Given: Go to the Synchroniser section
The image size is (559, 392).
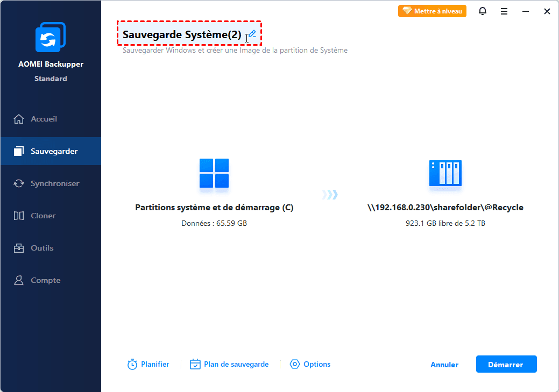Looking at the screenshot, I should (x=51, y=183).
